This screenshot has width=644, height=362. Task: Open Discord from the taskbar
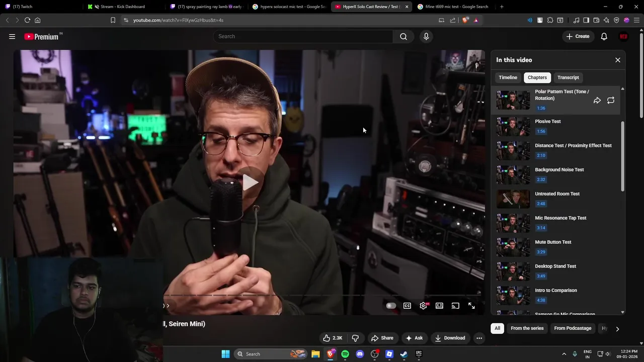[360, 354]
